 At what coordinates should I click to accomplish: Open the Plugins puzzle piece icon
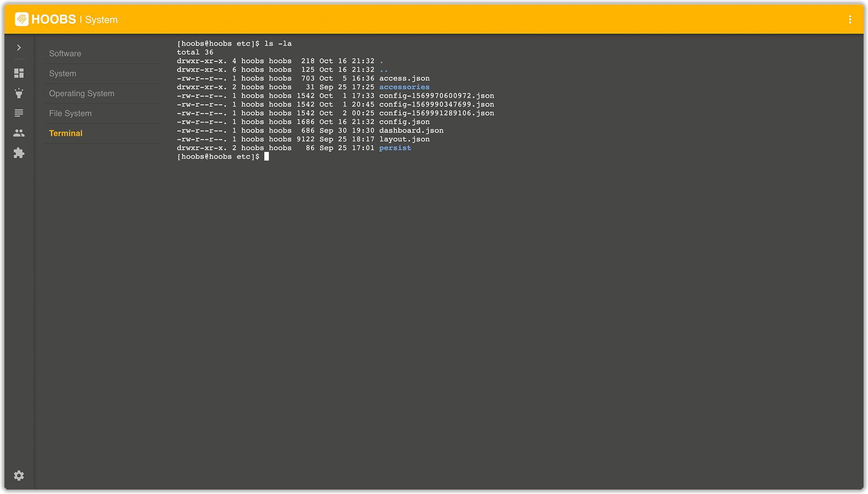tap(19, 153)
